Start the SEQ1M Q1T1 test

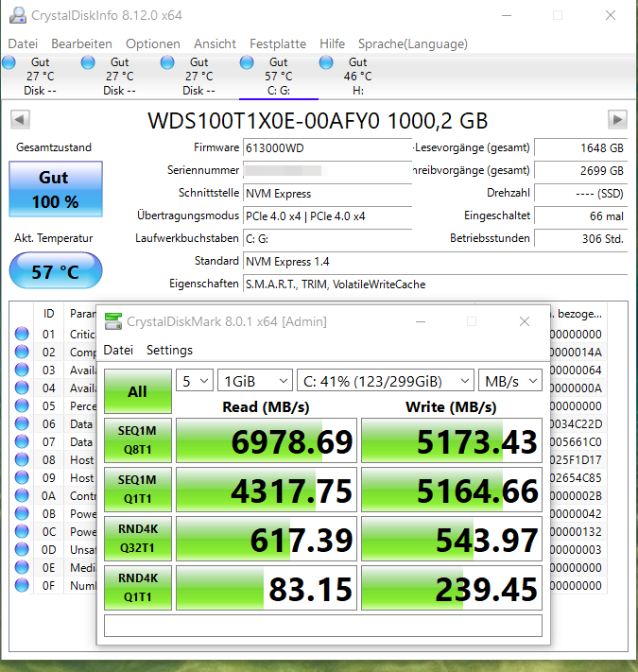pos(138,490)
